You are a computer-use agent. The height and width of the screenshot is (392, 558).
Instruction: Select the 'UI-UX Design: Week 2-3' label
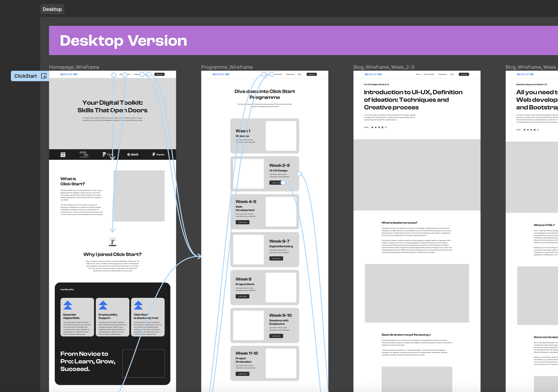376,84
